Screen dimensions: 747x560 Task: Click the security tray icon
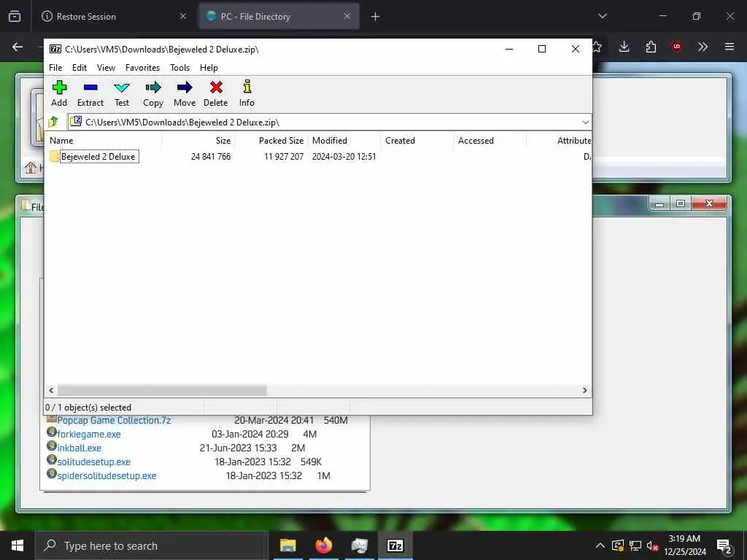[x=618, y=545]
